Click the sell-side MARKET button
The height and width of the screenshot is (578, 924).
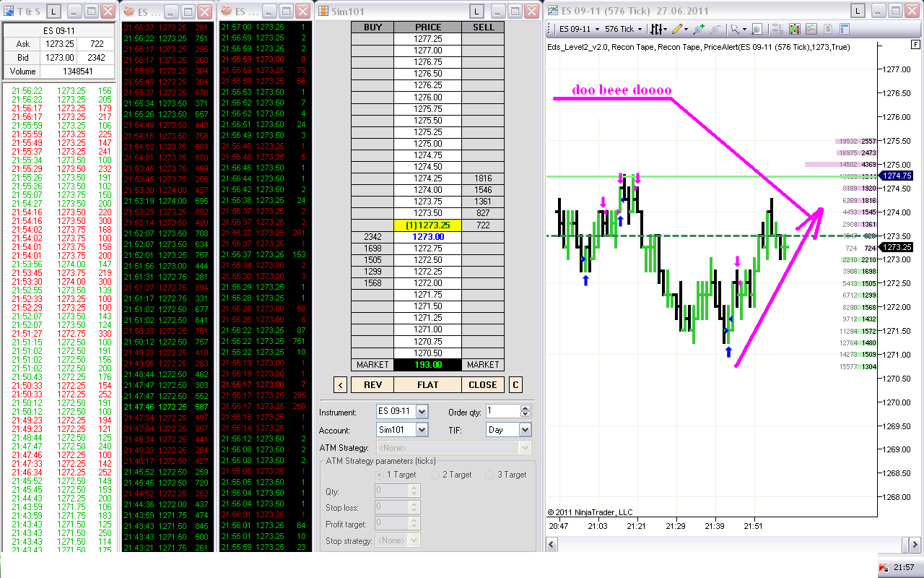coord(483,365)
